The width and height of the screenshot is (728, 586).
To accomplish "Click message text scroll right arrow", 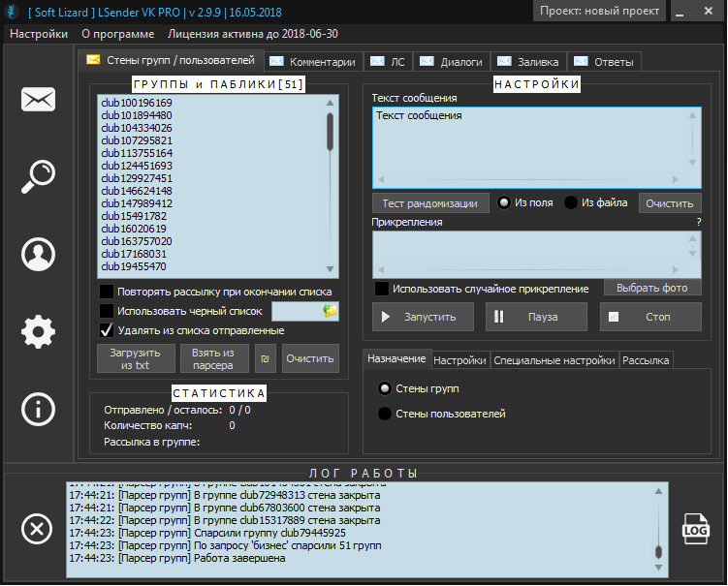I will (676, 179).
